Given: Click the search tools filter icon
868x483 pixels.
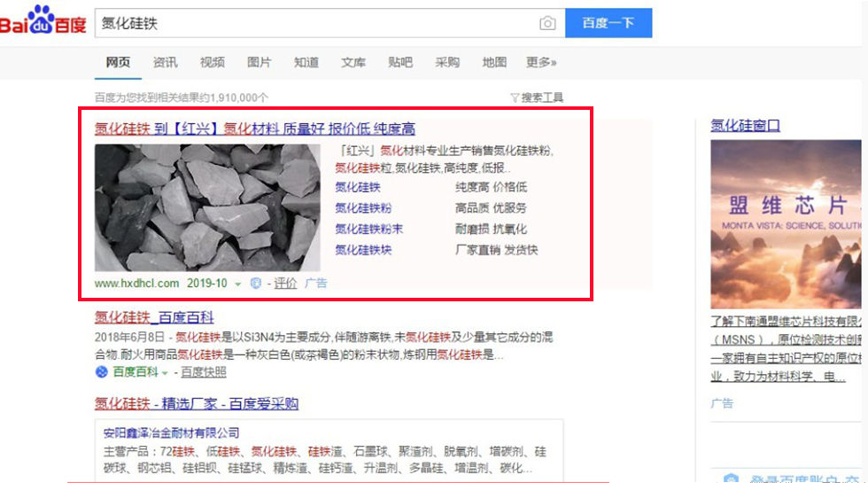Looking at the screenshot, I should click(x=515, y=98).
